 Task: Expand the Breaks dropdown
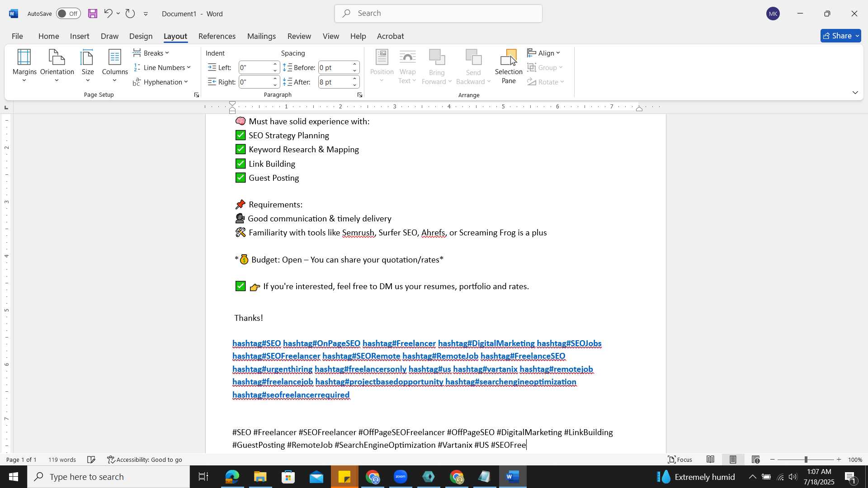(151, 53)
